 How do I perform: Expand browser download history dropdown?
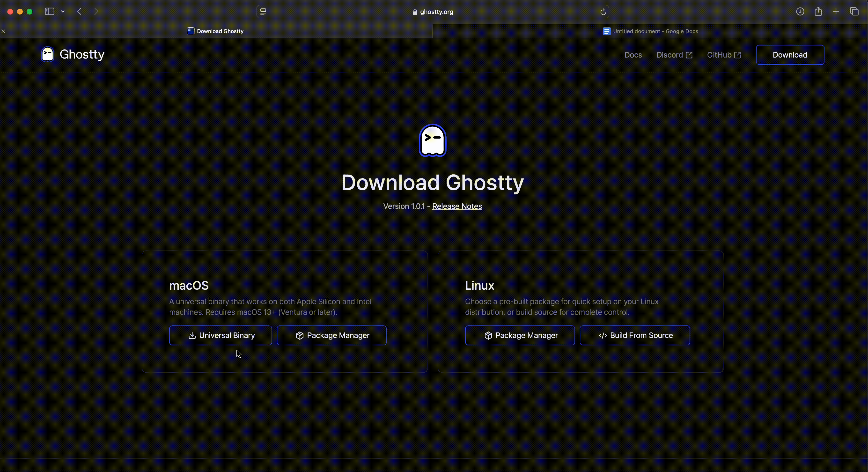[801, 12]
